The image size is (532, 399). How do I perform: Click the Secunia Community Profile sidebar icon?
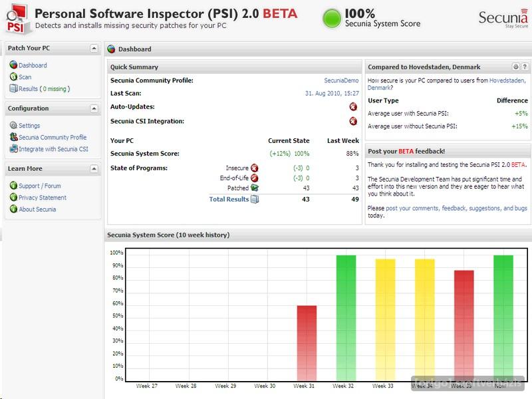tap(13, 137)
